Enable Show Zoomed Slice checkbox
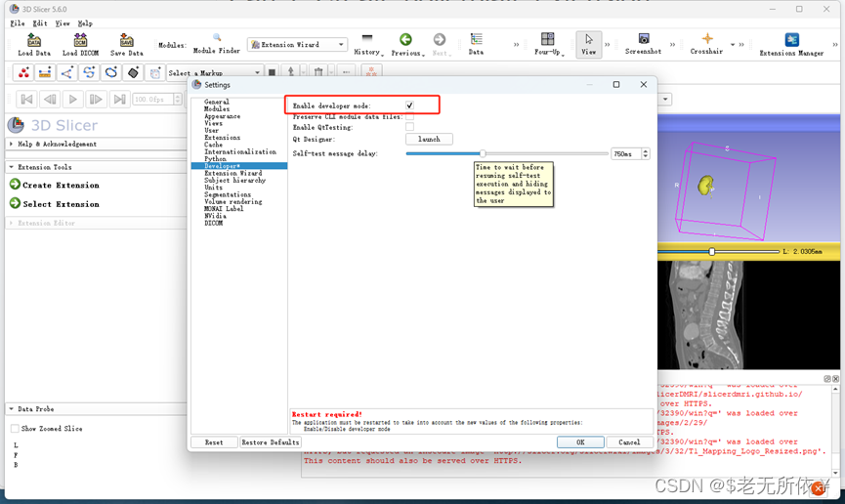Screen dimensions: 845x504 pyautogui.click(x=15, y=429)
